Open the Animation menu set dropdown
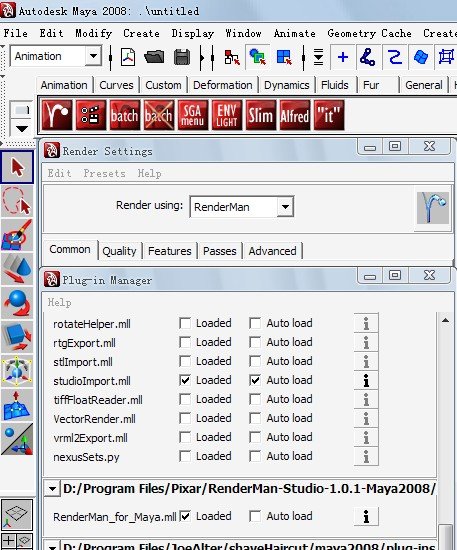The width and height of the screenshot is (457, 550). [x=93, y=56]
